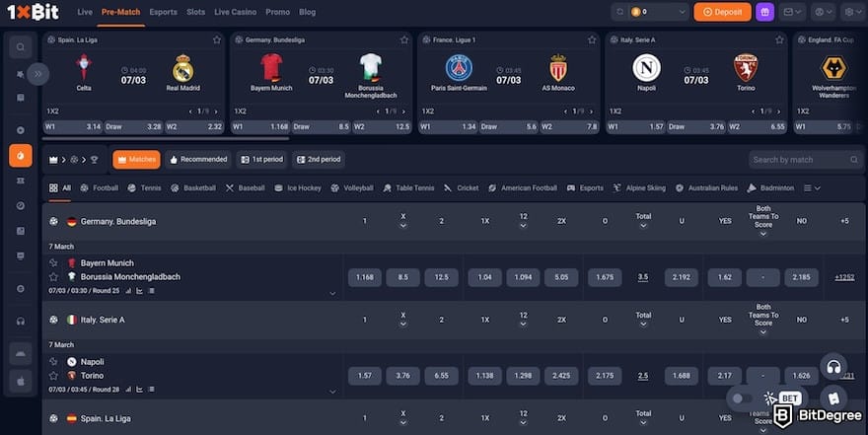Open the messages envelope dropdown
Screen dimensions: 868x435
tap(792, 12)
